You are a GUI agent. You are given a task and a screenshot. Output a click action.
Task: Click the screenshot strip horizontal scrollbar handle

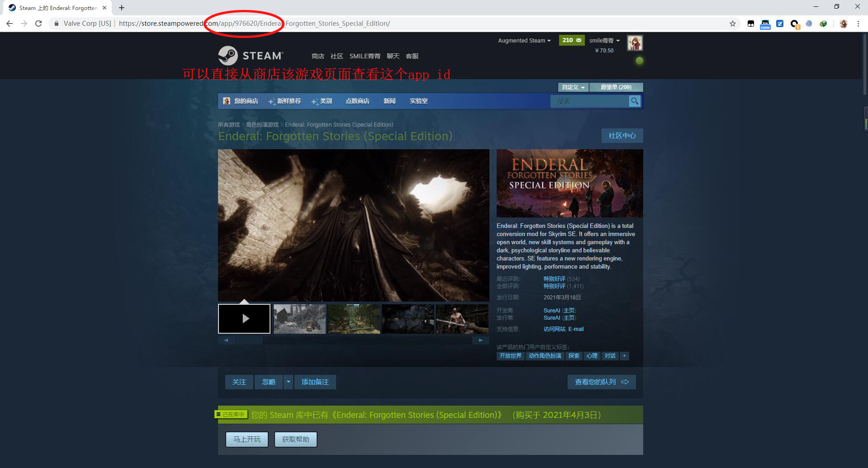(x=249, y=340)
